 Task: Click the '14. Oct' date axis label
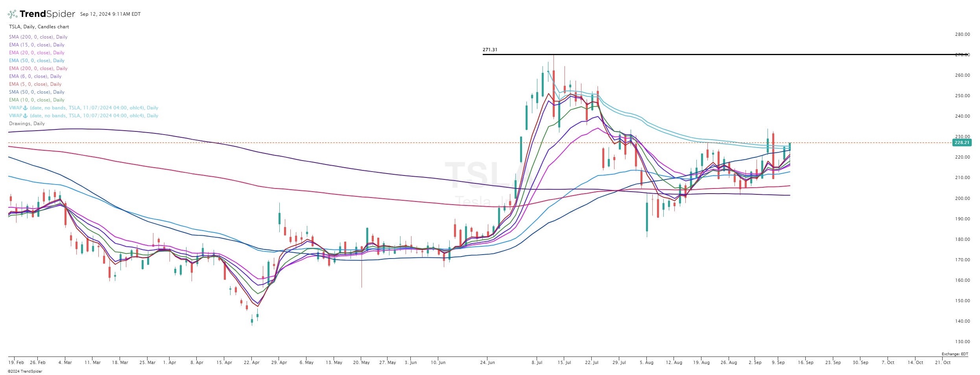tap(915, 362)
